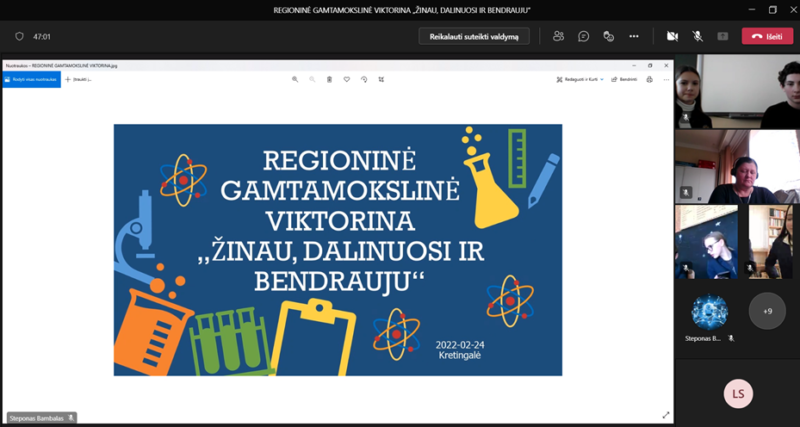Close the Photos window
This screenshot has width=800, height=427.
[x=666, y=65]
